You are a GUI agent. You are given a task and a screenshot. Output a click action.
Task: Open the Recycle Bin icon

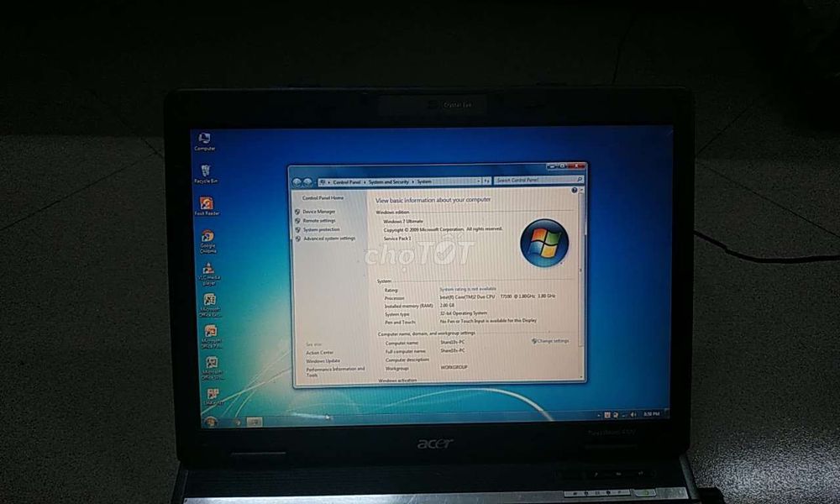point(206,174)
